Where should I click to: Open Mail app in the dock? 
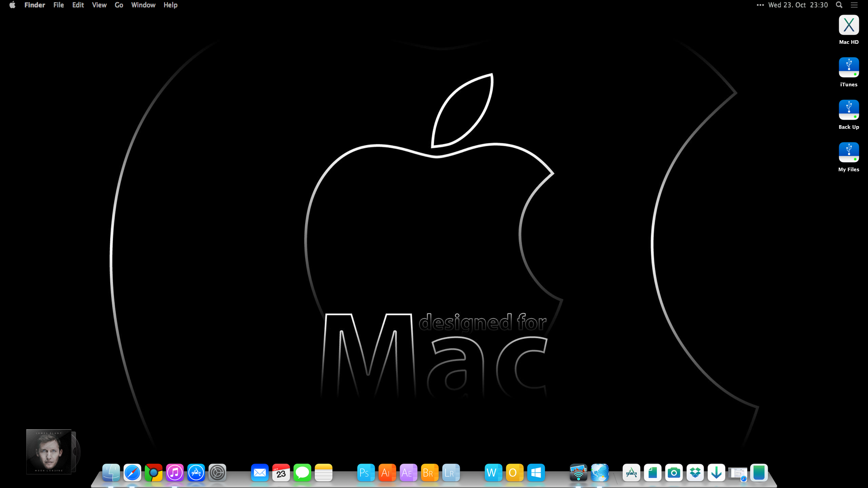point(260,473)
